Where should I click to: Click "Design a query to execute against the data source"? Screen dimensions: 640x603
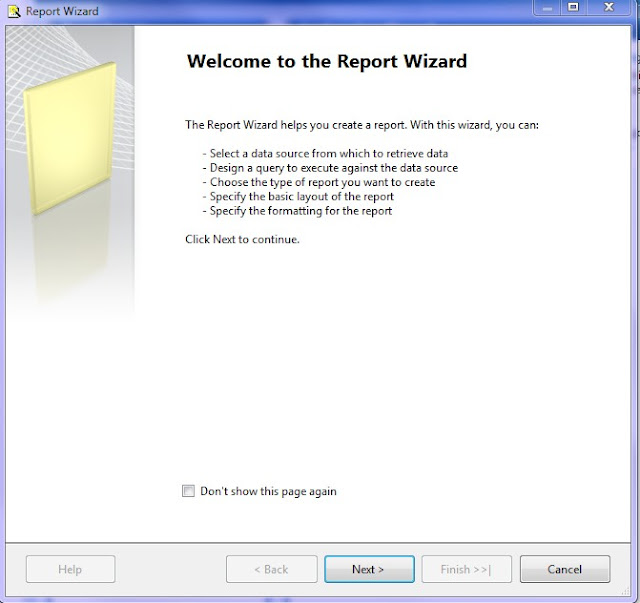click(x=330, y=168)
